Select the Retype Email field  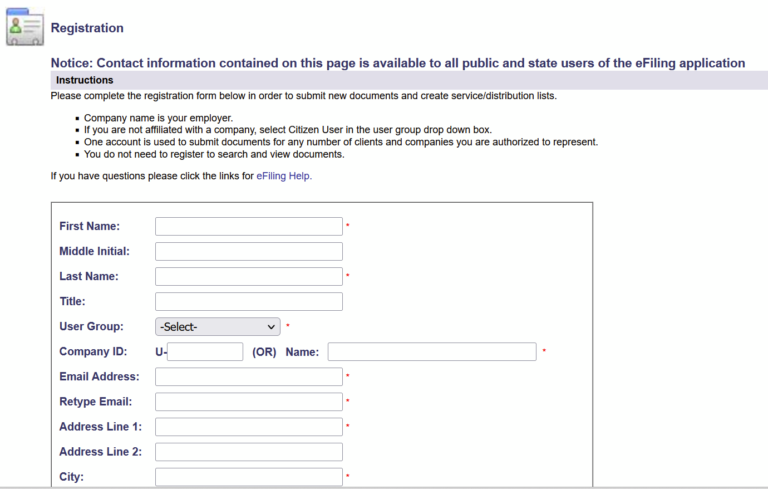[249, 402]
